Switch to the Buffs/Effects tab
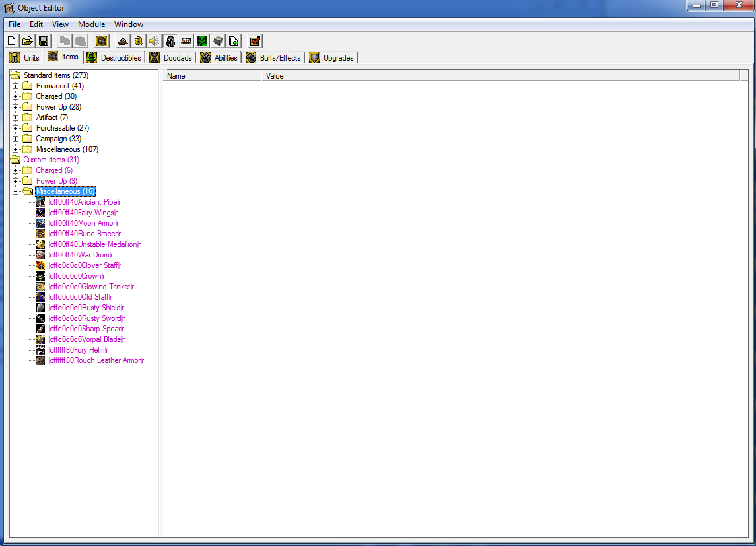Image resolution: width=756 pixels, height=546 pixels. tap(274, 58)
